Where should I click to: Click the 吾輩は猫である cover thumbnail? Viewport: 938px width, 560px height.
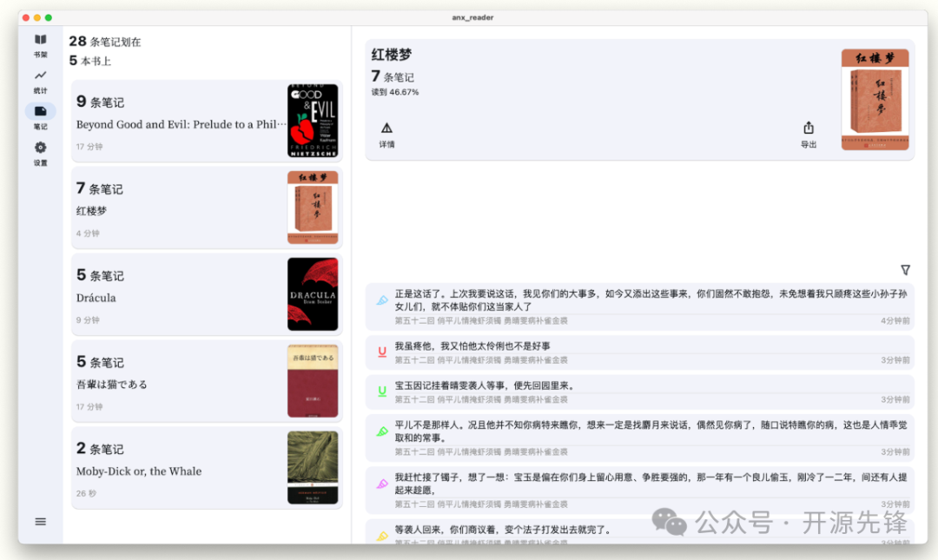(313, 381)
